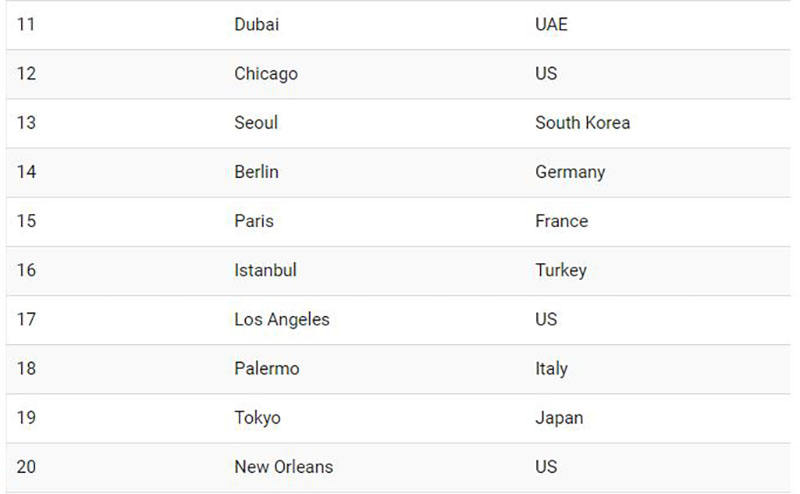This screenshot has width=800, height=494.
Task: Click the Palermo city name
Action: coord(266,368)
